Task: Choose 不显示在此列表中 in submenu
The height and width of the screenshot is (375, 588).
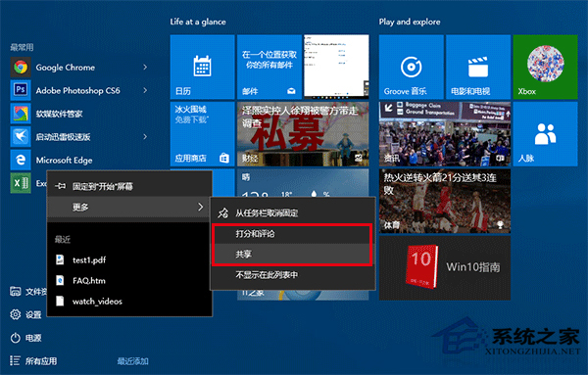Action: [292, 275]
